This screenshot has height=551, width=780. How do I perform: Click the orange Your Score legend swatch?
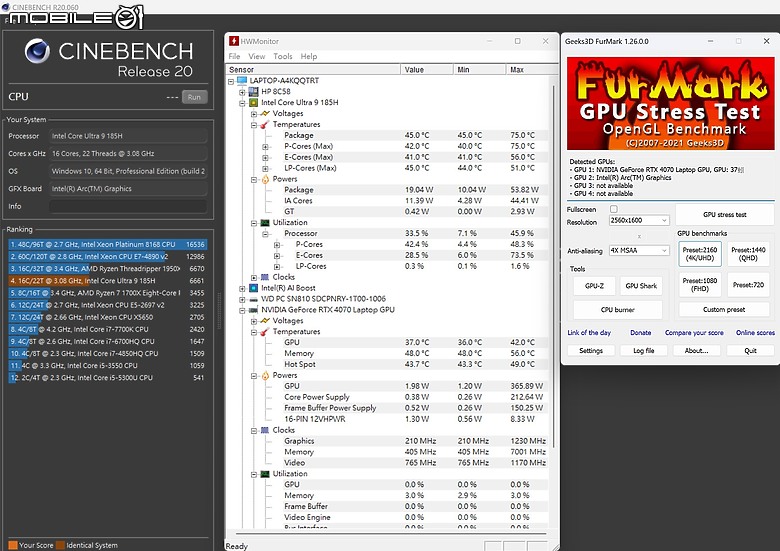point(13,545)
